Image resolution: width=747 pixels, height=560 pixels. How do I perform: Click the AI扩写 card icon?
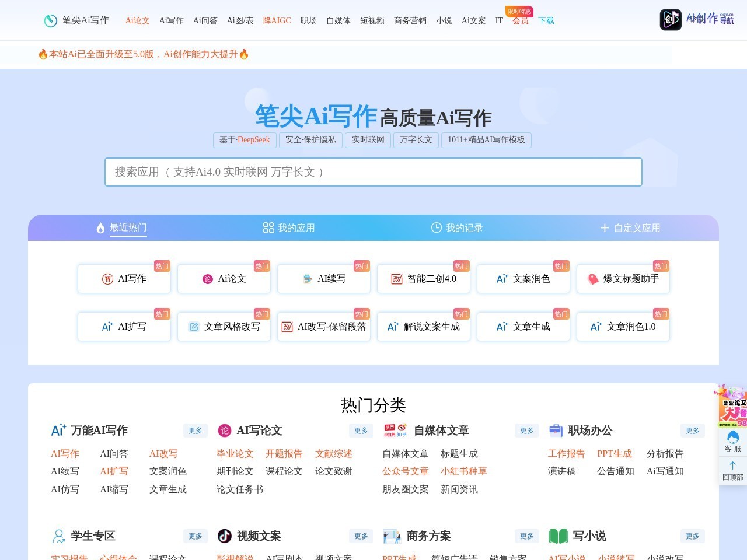[x=107, y=327]
